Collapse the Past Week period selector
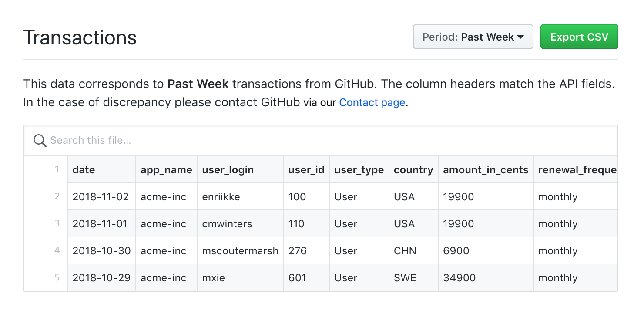 pos(473,37)
